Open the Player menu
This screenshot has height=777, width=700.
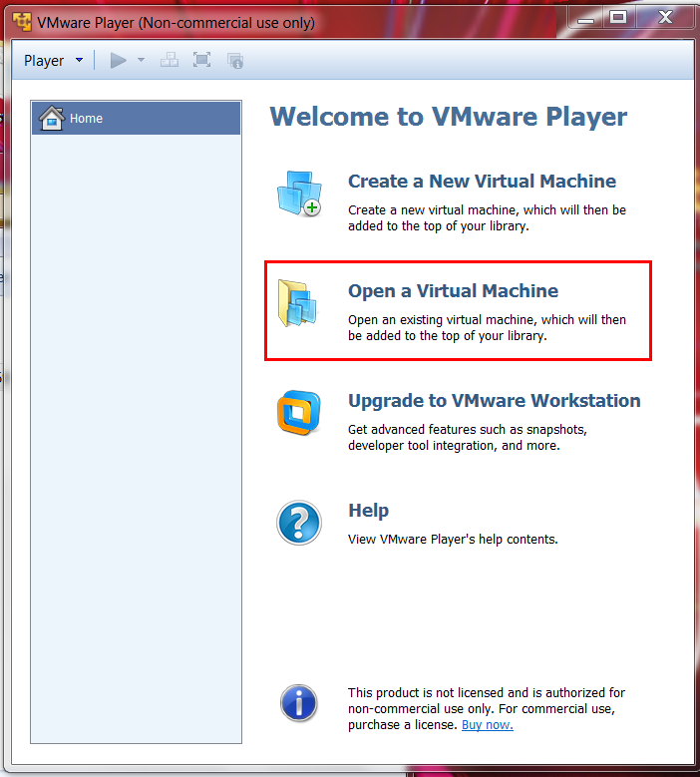(44, 61)
